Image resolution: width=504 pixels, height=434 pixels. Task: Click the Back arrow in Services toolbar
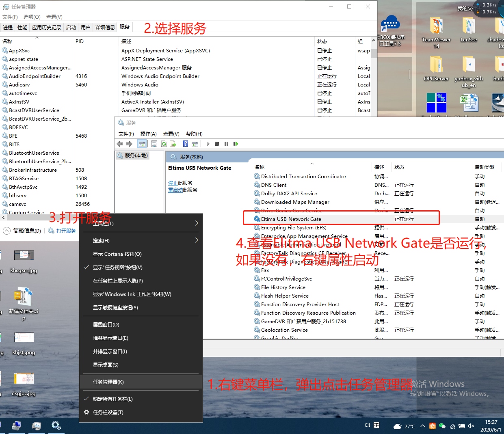click(120, 144)
